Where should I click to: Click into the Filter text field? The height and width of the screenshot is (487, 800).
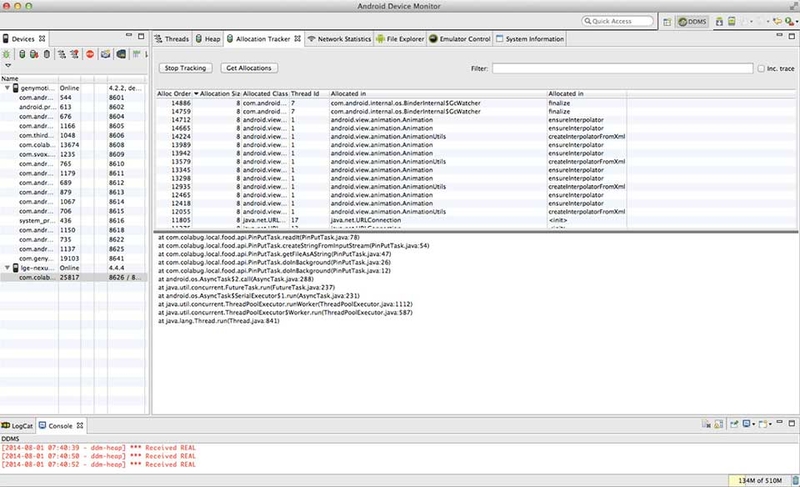tap(622, 68)
